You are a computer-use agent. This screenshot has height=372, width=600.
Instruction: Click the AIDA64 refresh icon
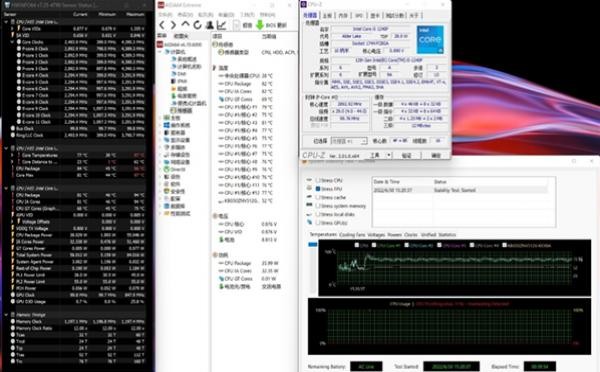[x=197, y=25]
